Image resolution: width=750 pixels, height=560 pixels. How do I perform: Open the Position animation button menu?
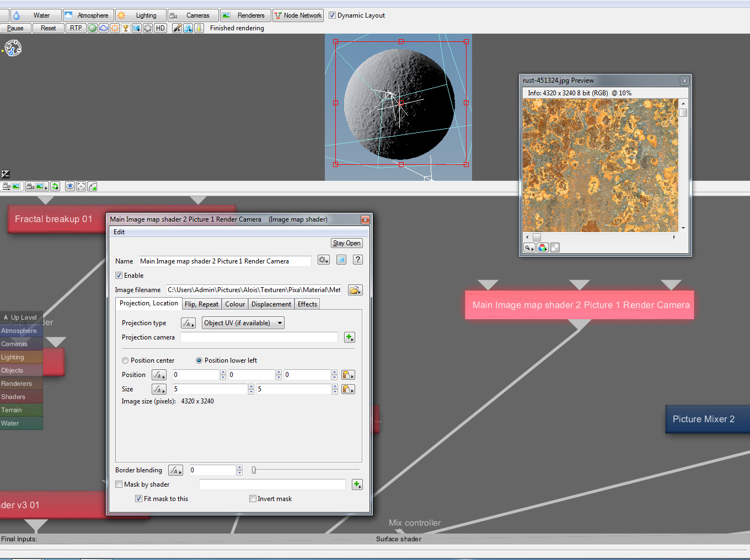point(159,375)
